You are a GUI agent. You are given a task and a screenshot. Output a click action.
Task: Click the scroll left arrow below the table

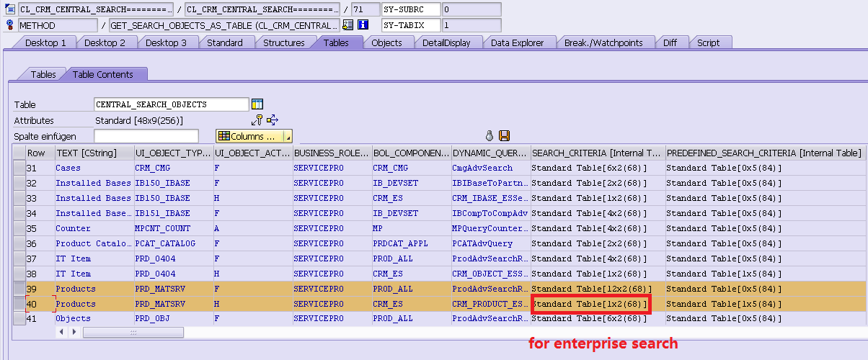61,332
